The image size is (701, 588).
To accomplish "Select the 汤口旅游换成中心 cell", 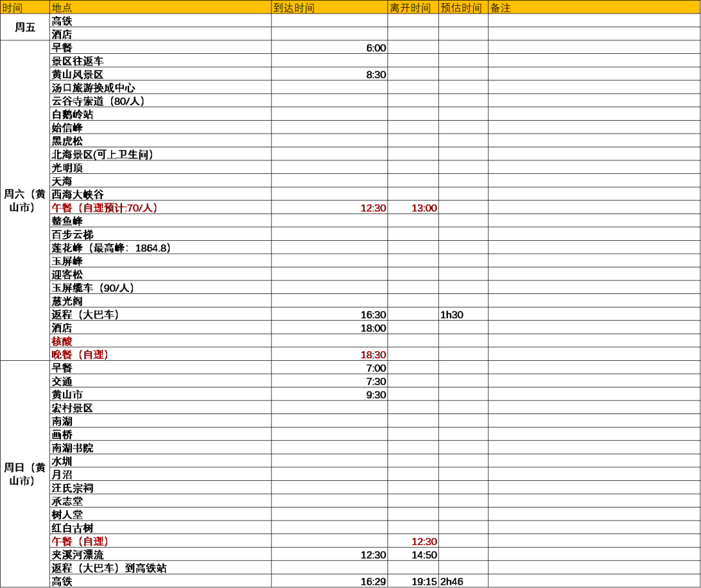I will (160, 88).
